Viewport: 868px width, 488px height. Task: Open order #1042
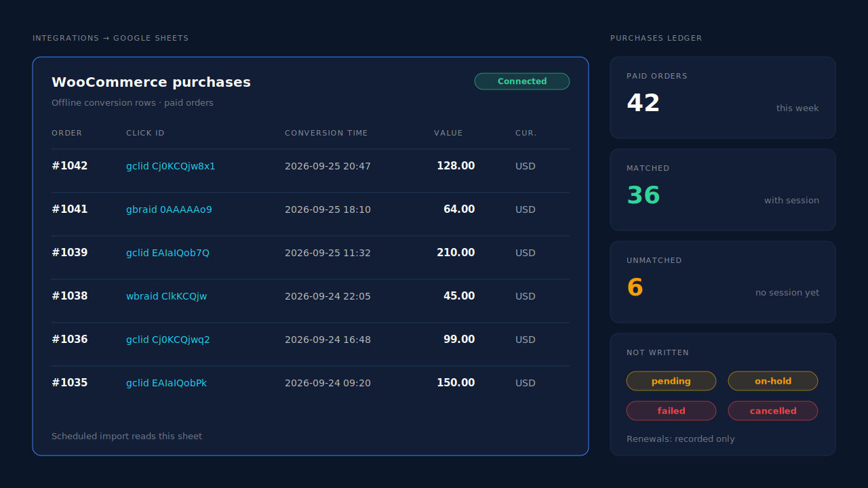click(x=70, y=166)
